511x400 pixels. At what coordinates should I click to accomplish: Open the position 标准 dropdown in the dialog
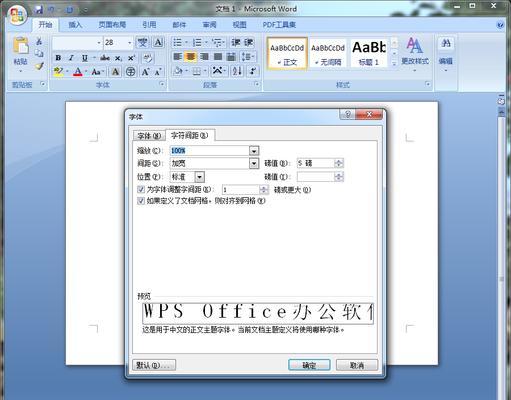(199, 177)
